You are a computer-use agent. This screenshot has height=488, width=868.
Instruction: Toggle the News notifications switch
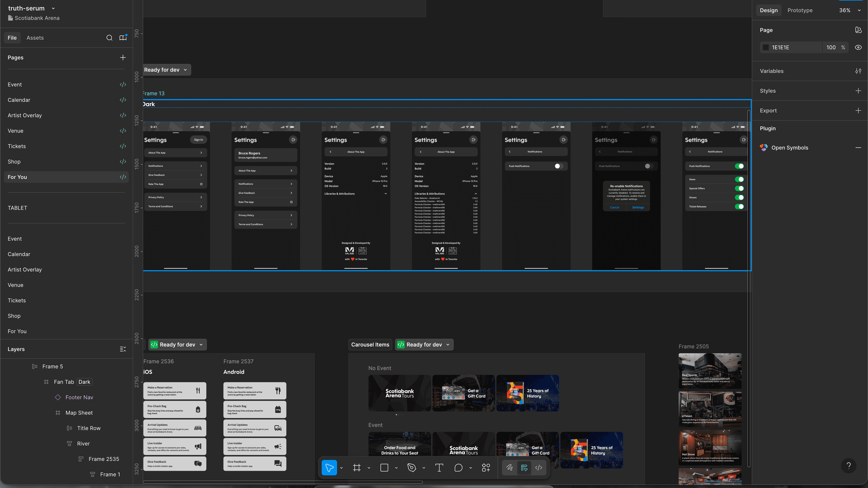(x=739, y=180)
